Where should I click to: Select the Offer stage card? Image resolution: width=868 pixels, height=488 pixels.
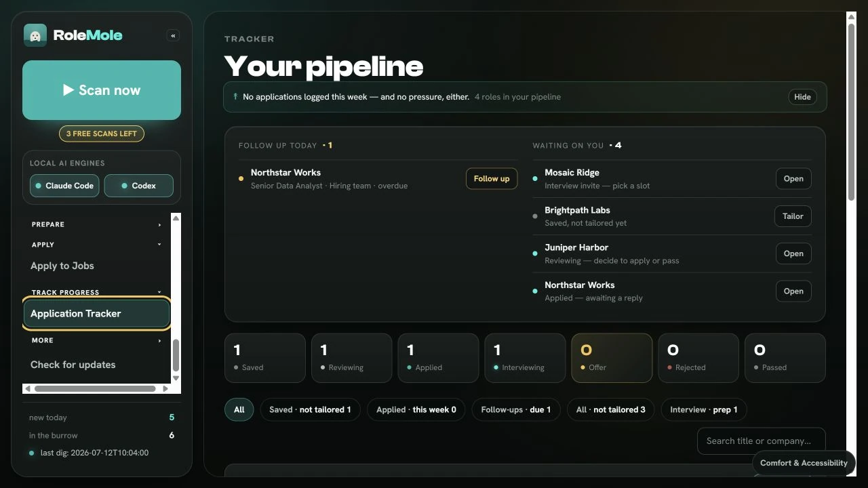point(612,358)
